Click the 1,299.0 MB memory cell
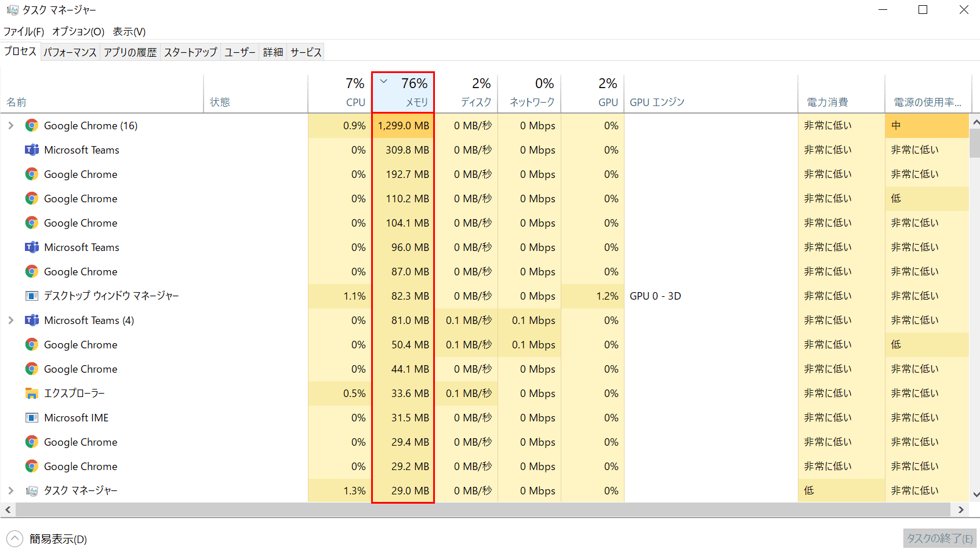The height and width of the screenshot is (557, 980). [403, 126]
